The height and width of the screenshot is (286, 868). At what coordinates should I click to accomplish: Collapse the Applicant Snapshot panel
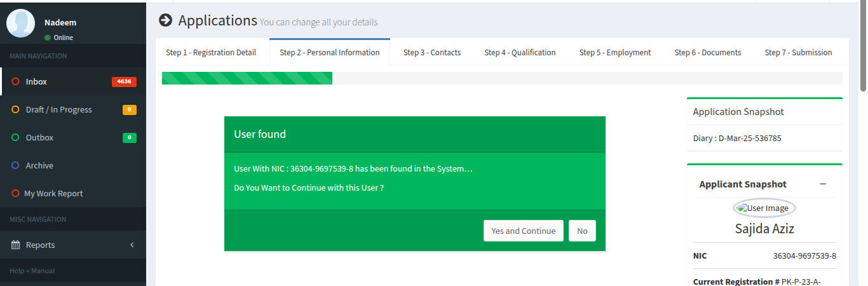[x=823, y=184]
